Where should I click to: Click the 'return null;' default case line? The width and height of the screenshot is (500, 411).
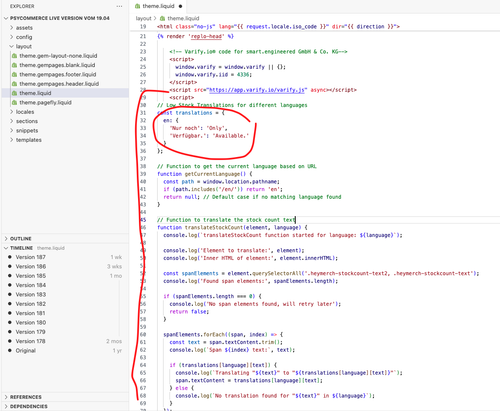pos(252,197)
